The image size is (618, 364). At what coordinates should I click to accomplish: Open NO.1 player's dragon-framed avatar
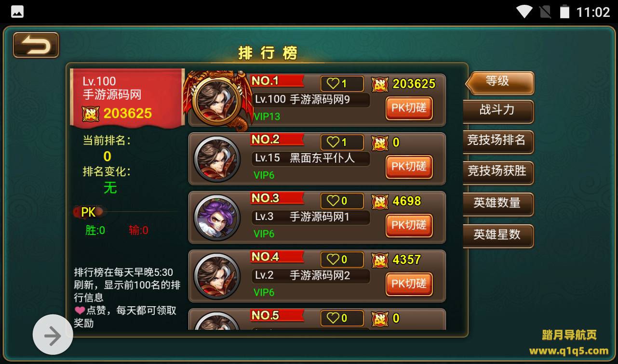[217, 100]
